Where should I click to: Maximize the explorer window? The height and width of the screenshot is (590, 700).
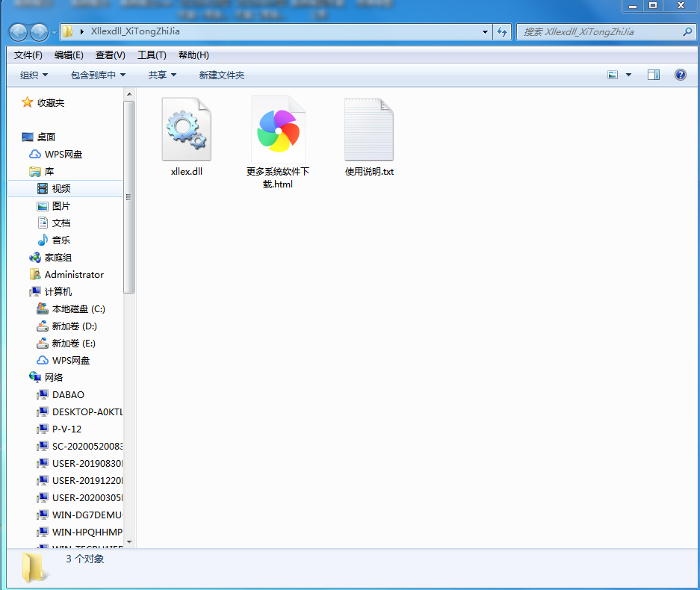tap(653, 5)
